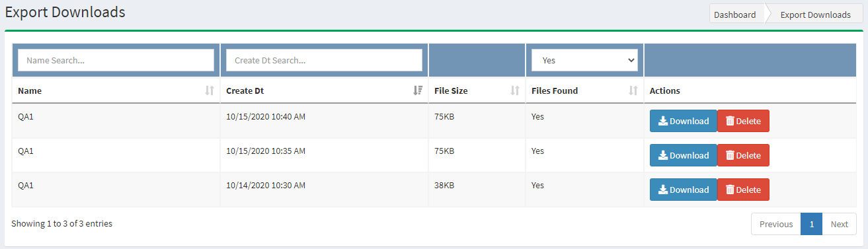Download the 10/15/2020 10:40 AM export

point(684,121)
